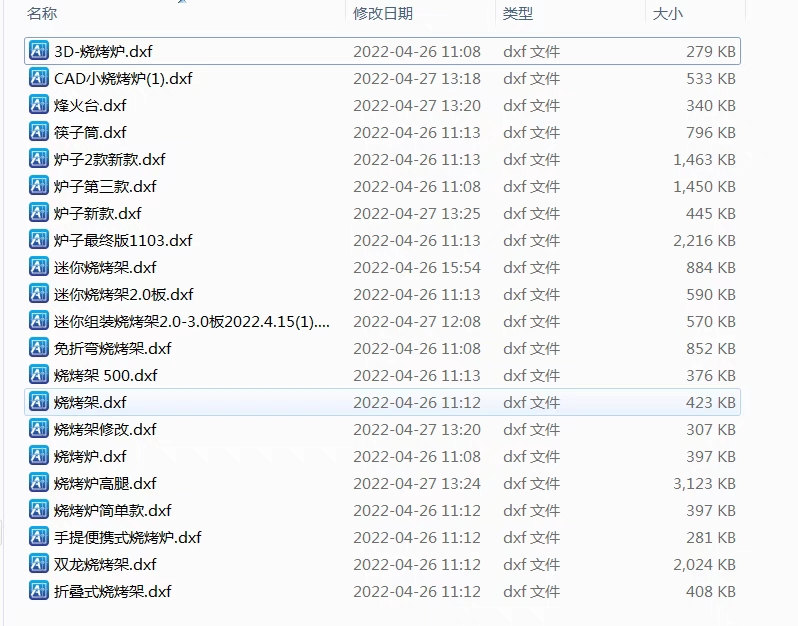The width and height of the screenshot is (798, 626).
Task: Select file name 炉子第三款.dxf
Action: (105, 186)
